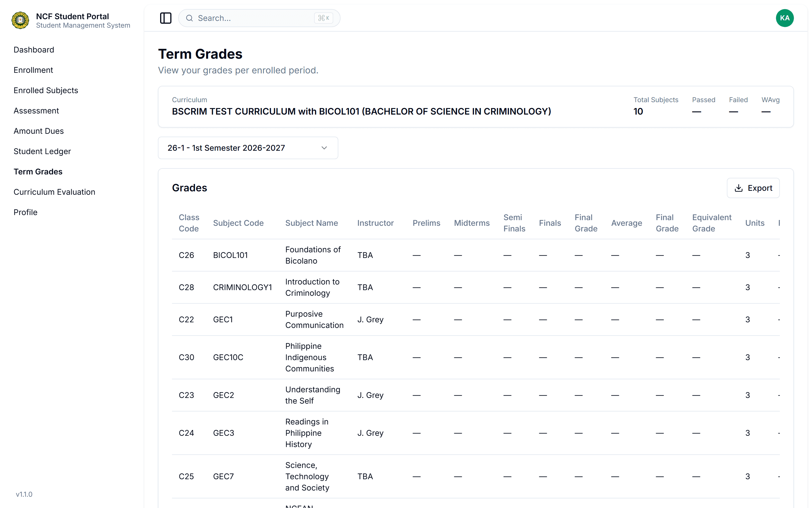The height and width of the screenshot is (508, 812).
Task: Click the Total Subjects value 10
Action: 638,111
